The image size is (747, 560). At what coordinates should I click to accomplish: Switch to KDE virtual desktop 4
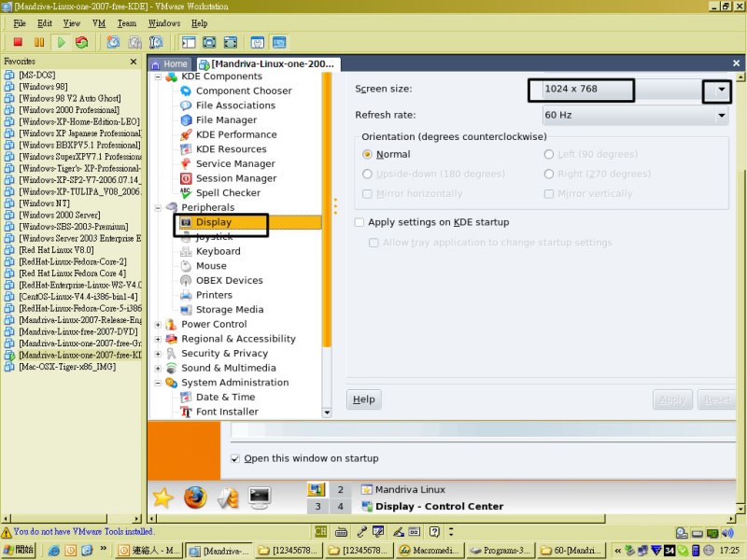(340, 506)
